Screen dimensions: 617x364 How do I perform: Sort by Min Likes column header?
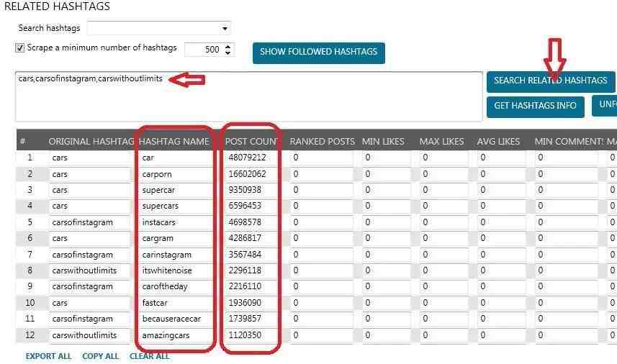(383, 142)
